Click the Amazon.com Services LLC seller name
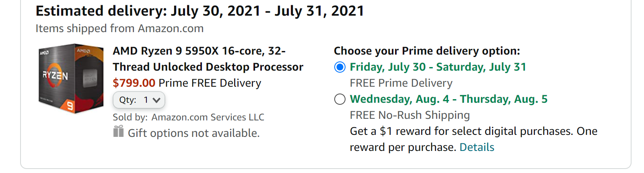 point(208,117)
